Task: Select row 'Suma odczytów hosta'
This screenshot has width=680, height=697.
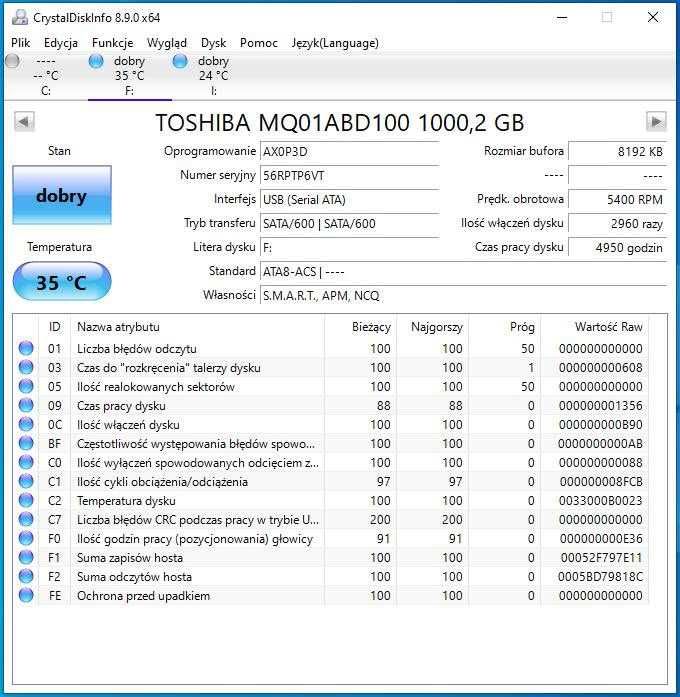Action: pos(331,577)
